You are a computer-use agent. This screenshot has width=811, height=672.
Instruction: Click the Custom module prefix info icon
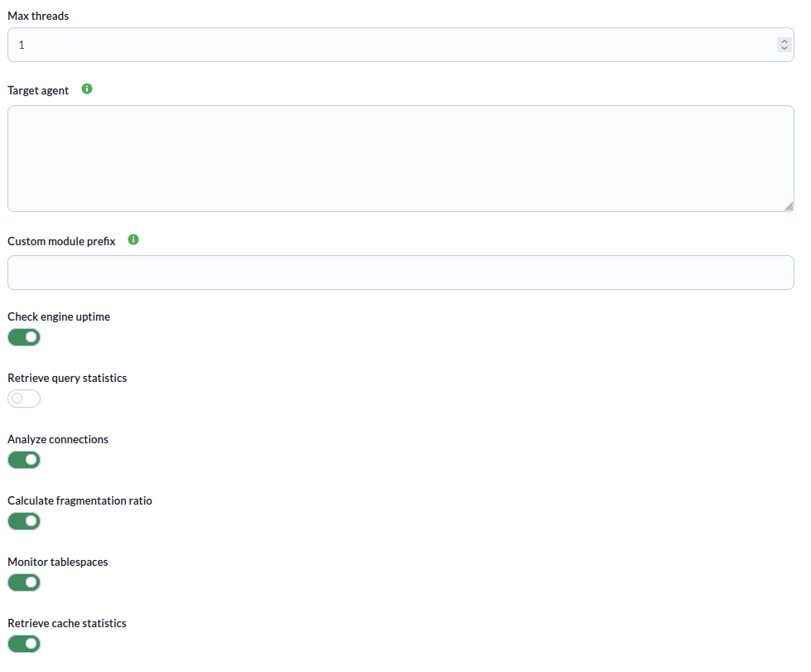pyautogui.click(x=133, y=239)
